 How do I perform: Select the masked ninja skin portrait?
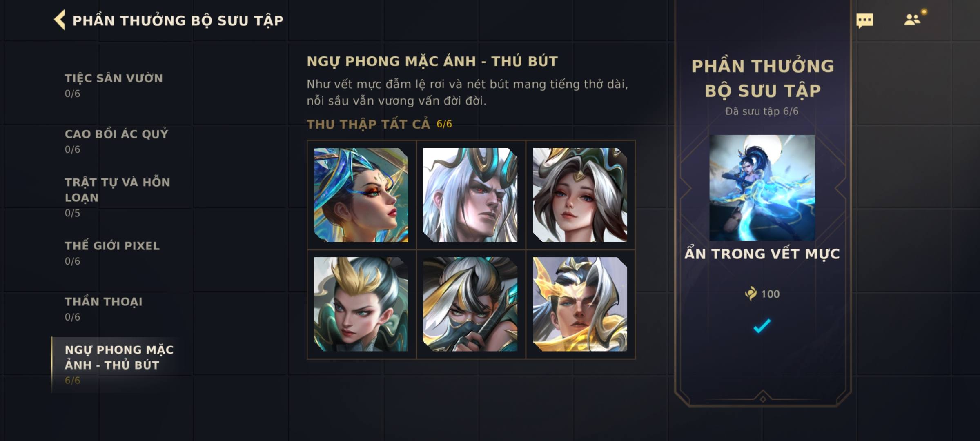coord(470,304)
